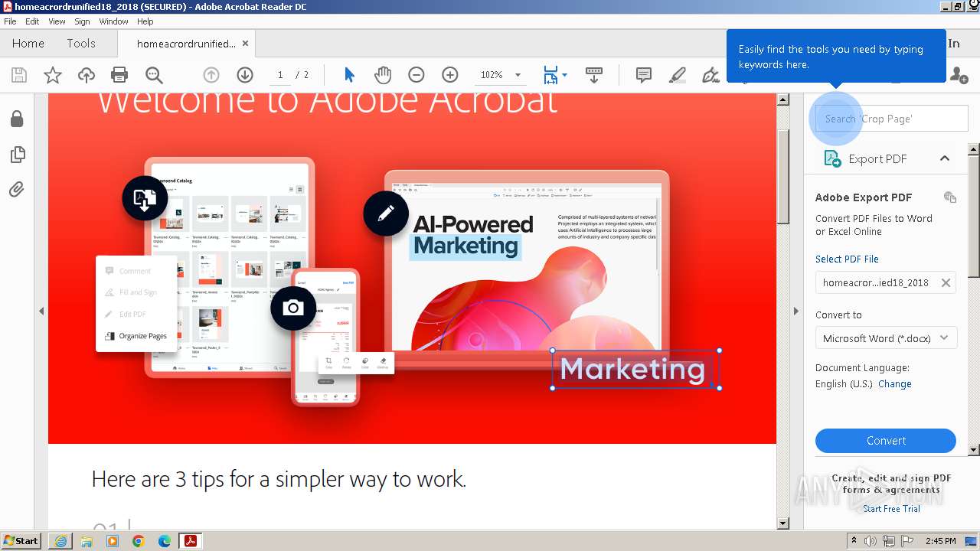This screenshot has height=551, width=980.
Task: Open file explorer folder in taskbar
Action: click(87, 541)
